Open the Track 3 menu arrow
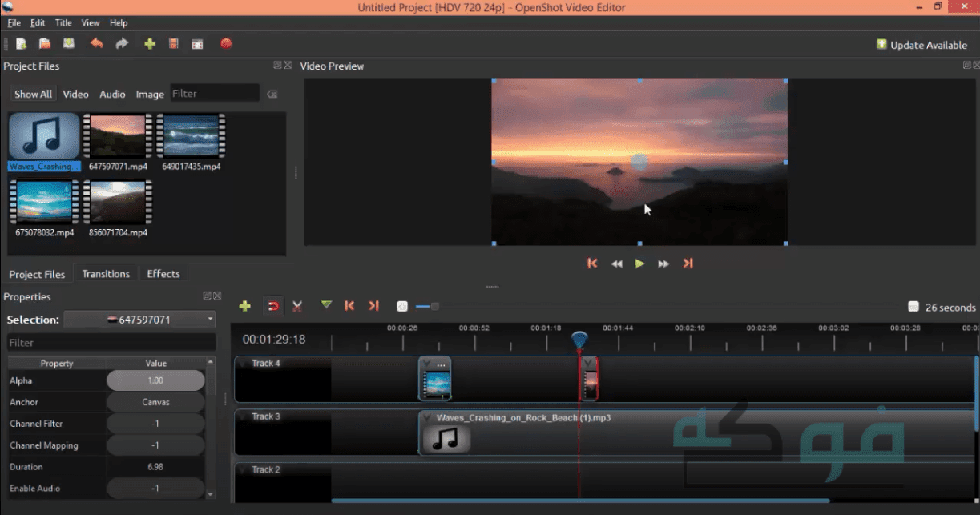This screenshot has width=980, height=515. pyautogui.click(x=243, y=416)
